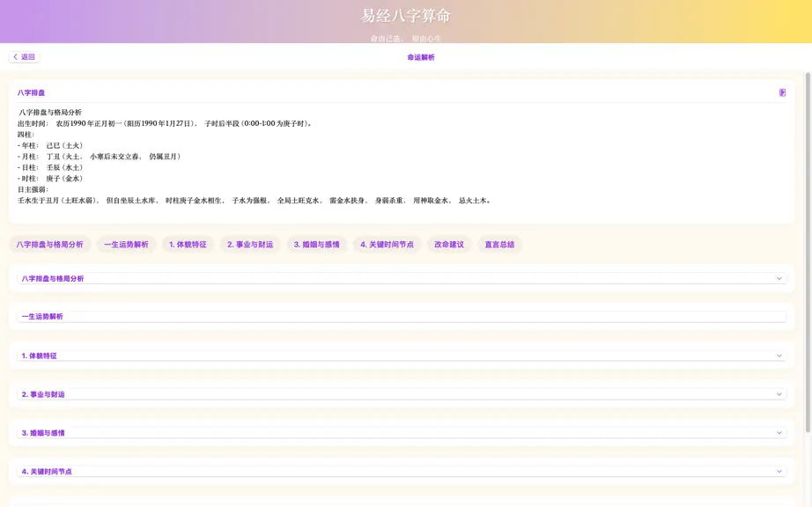Screen dimensions: 812x507
Task: Select the 八字排盘与格局分析 pill tab
Action: [49, 244]
